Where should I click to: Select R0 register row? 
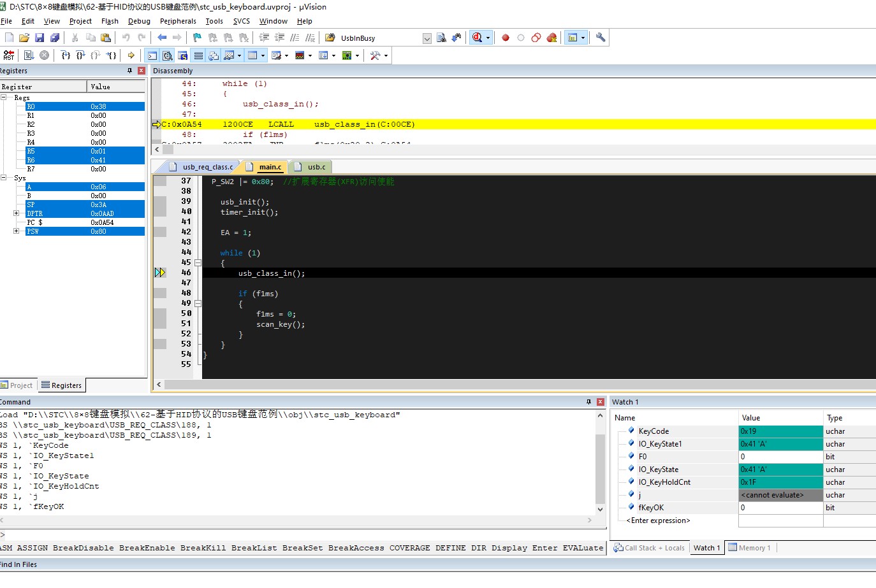(x=85, y=106)
